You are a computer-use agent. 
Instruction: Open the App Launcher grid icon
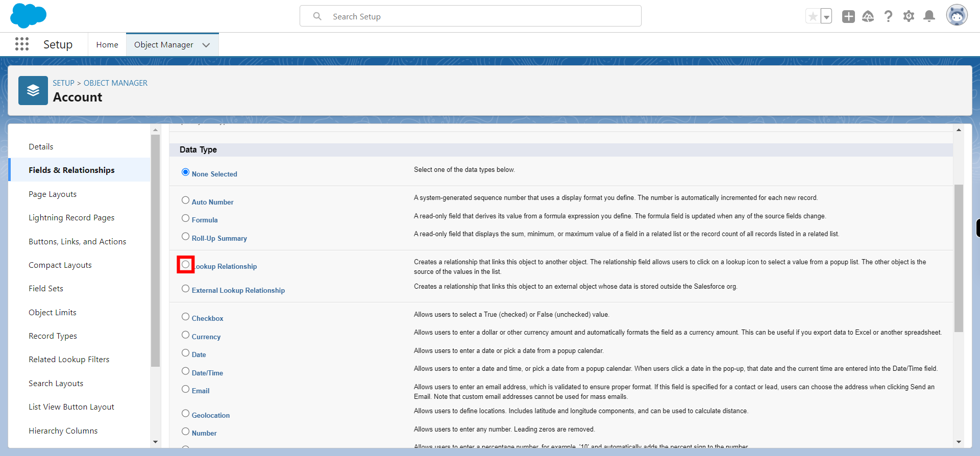22,44
